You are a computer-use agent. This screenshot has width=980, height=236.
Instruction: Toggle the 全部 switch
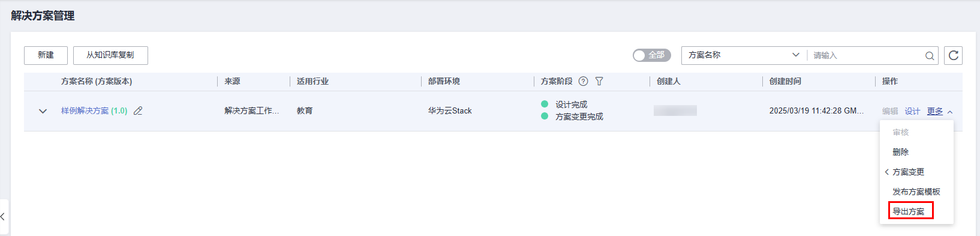[x=651, y=55]
